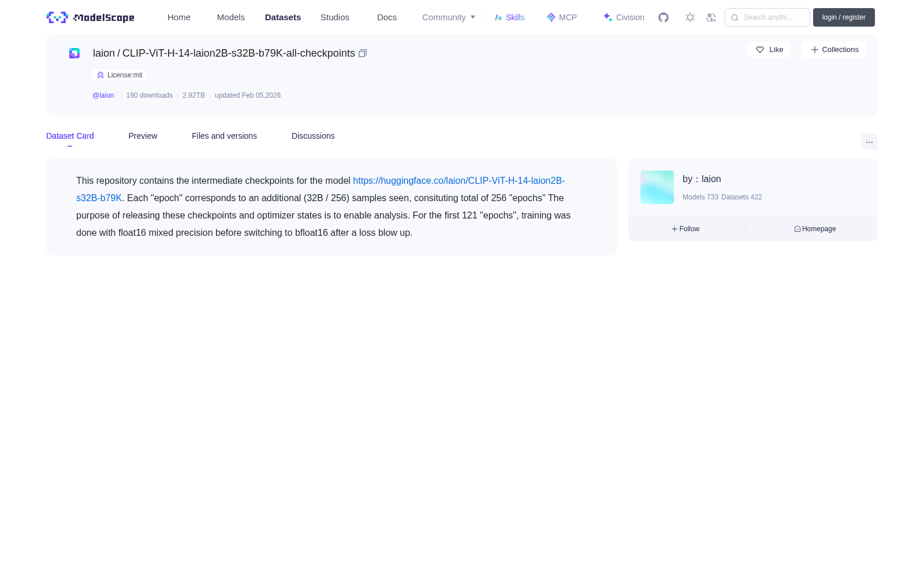Image resolution: width=924 pixels, height=578 pixels.
Task: Copy the dataset name with the copy icon
Action: [x=363, y=53]
